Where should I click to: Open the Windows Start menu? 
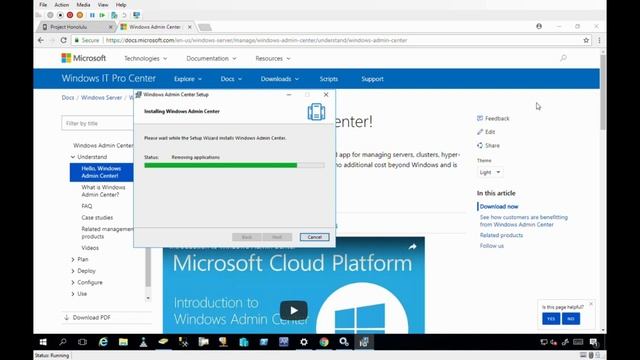pyautogui.click(x=43, y=342)
